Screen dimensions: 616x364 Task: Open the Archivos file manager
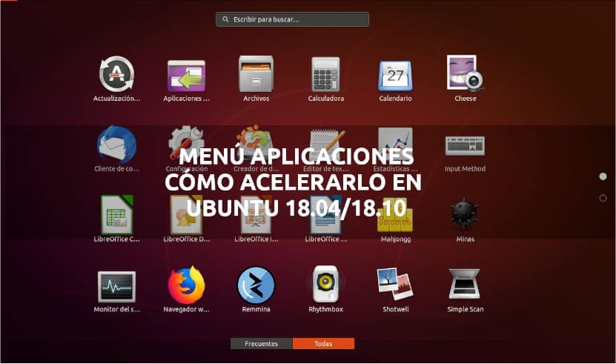[256, 74]
